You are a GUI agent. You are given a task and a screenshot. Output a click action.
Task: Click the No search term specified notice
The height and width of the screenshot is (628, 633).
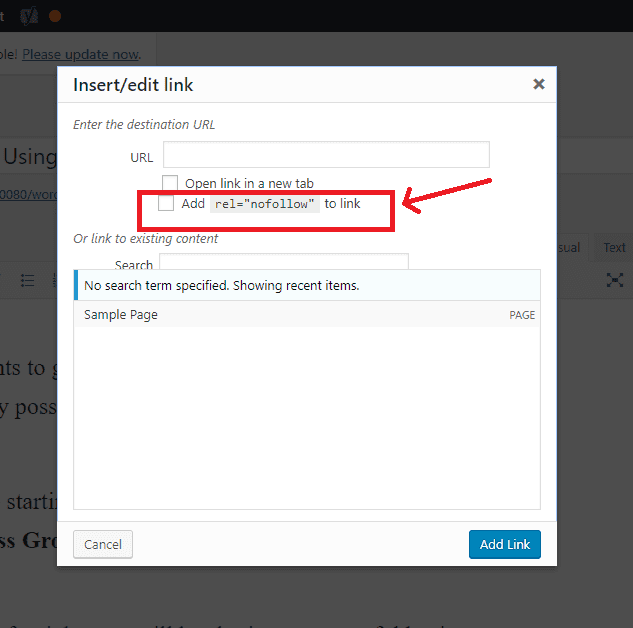pos(307,285)
